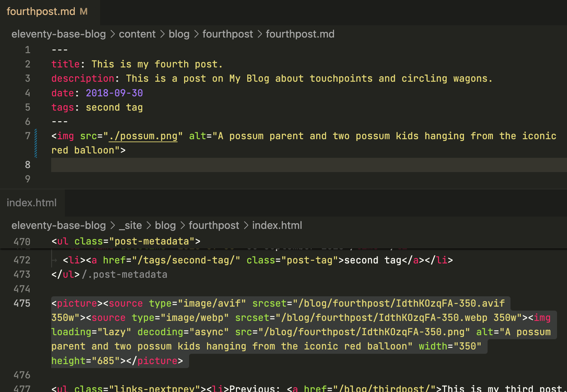Open 'index.html' breadcrumb in bottom editor

coord(277,226)
